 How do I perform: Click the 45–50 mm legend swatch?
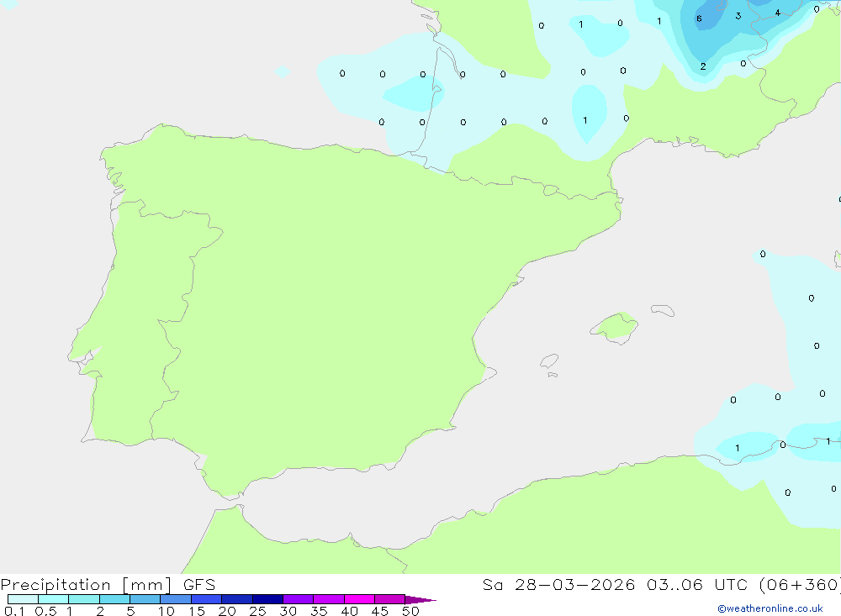390,599
